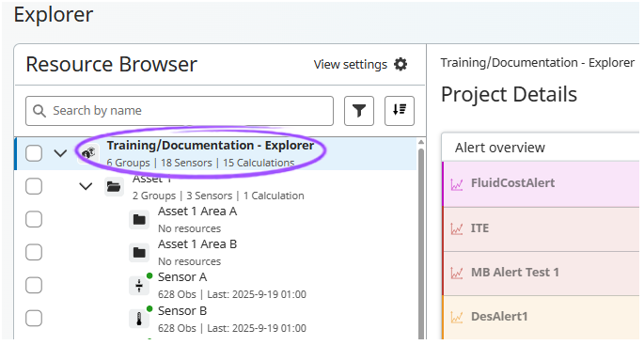644x345 pixels.
Task: Click the Asset 1 Area B folder icon
Action: pos(139,253)
